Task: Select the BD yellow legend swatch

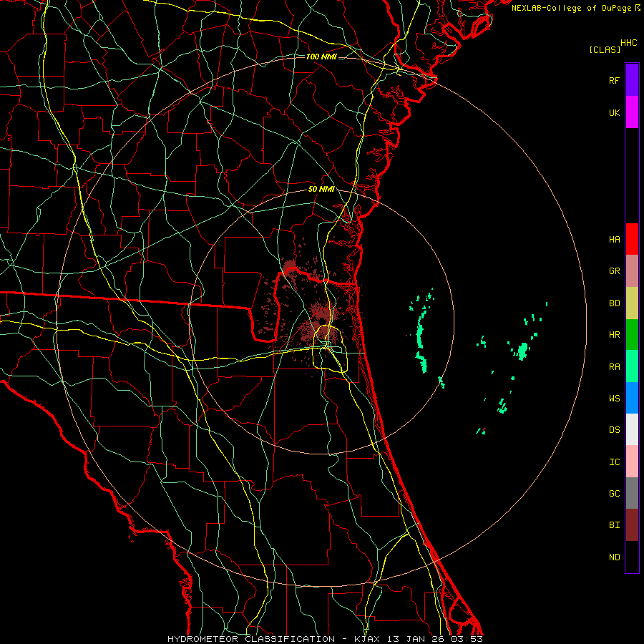Action: pos(632,303)
